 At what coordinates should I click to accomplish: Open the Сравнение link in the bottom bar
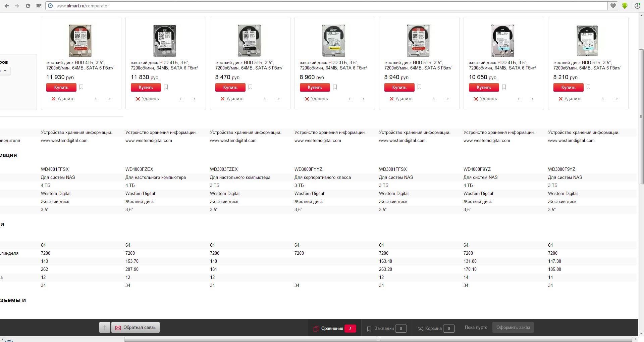[x=332, y=329]
